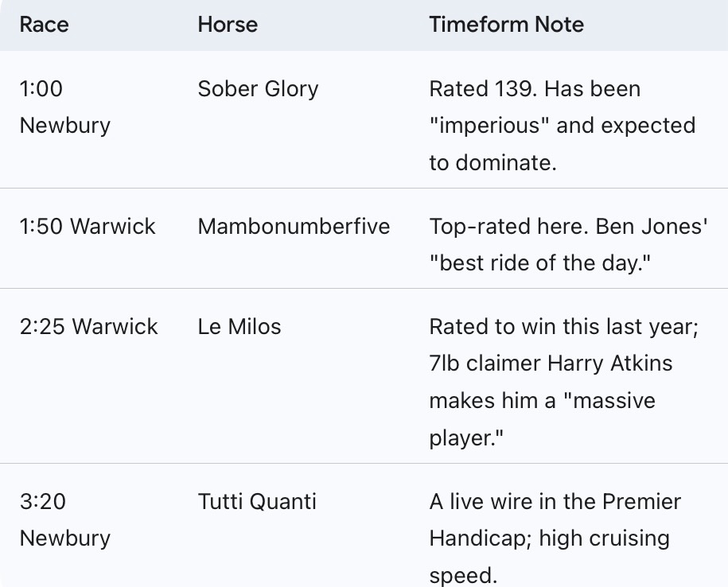Click the "Rated 139" text

482,88
